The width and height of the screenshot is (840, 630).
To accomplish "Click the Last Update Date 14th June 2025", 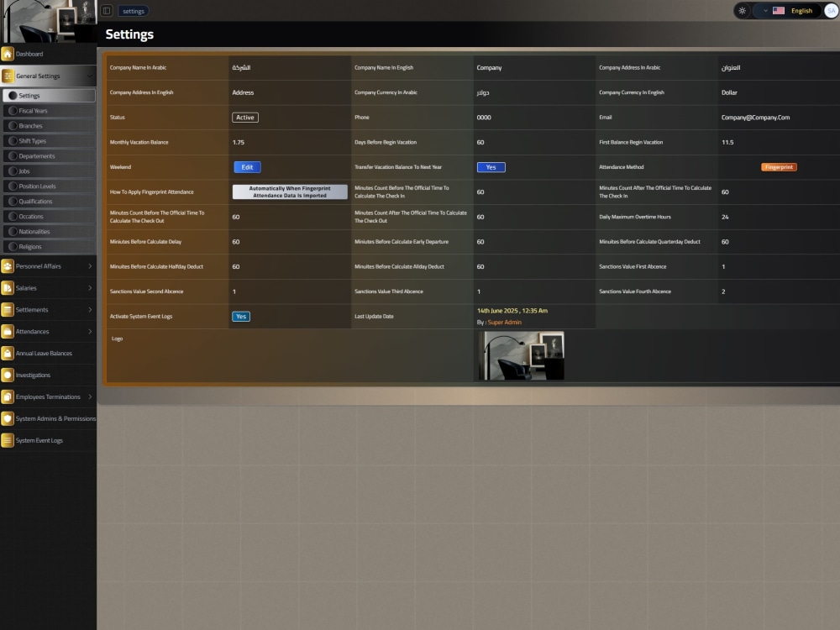I will coord(512,311).
